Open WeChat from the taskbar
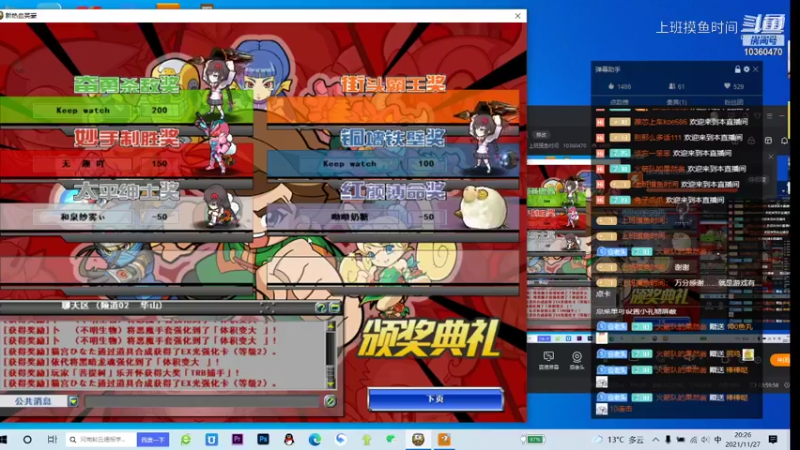The width and height of the screenshot is (800, 450). [x=392, y=439]
